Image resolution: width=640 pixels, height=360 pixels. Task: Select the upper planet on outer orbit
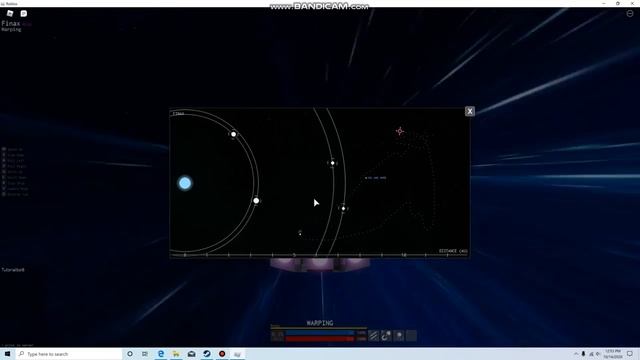click(333, 163)
